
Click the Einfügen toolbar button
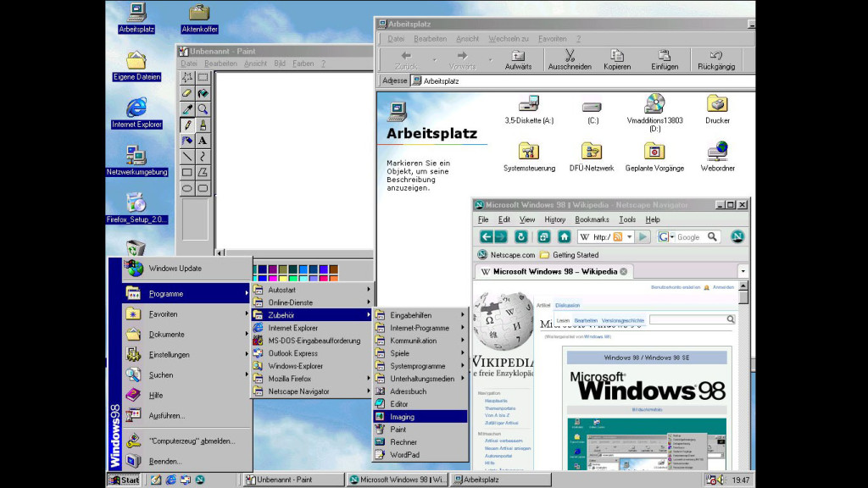pos(665,60)
